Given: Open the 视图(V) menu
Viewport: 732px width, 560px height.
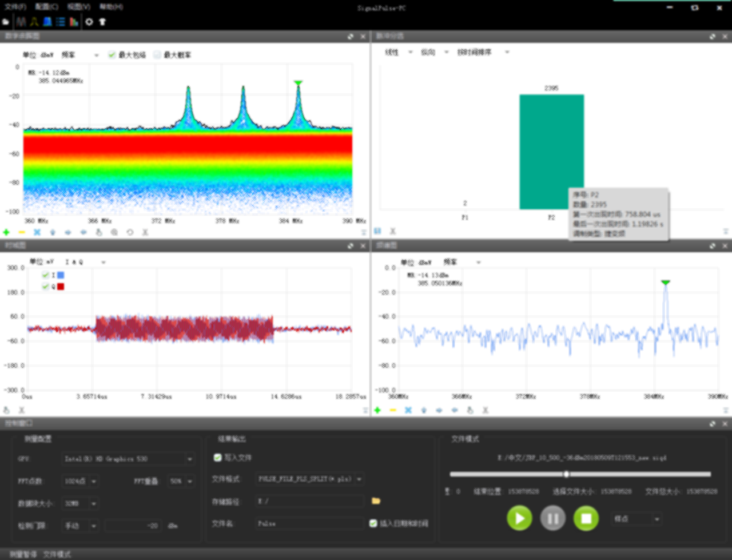Looking at the screenshot, I should (x=78, y=7).
